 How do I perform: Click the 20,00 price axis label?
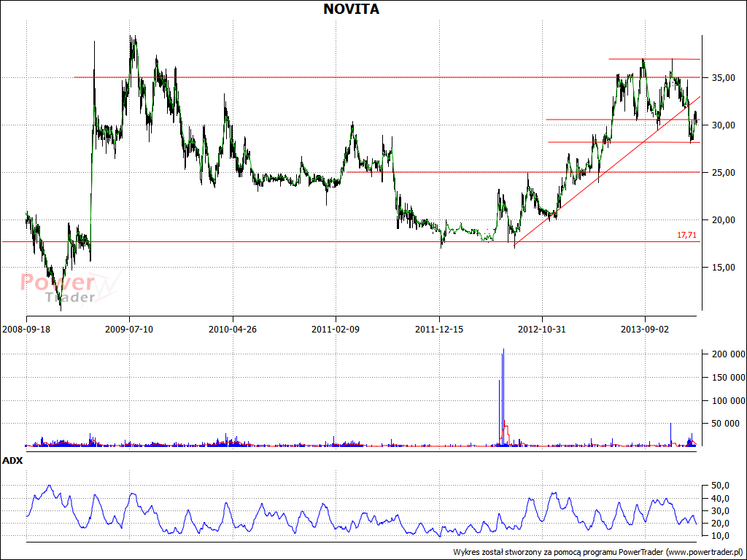pos(723,220)
